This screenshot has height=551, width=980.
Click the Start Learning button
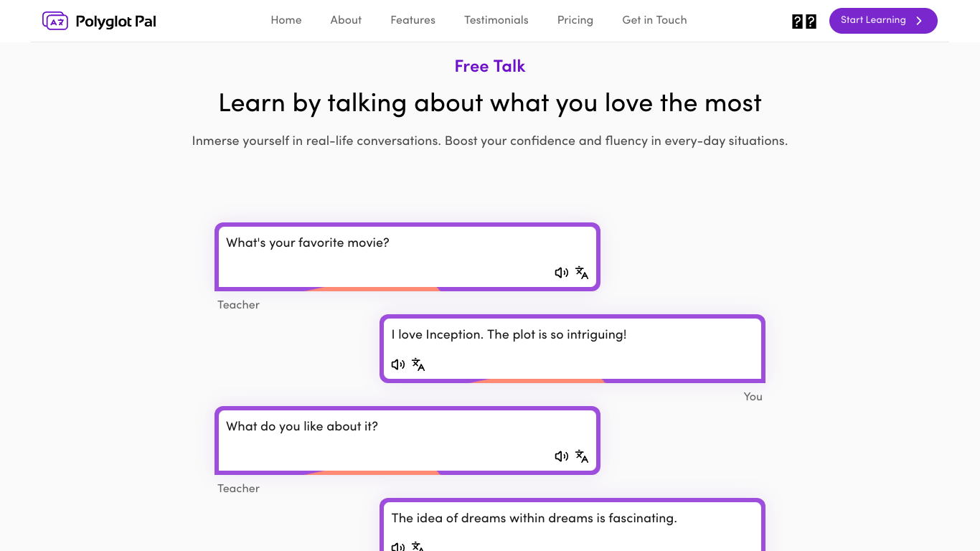[883, 21]
